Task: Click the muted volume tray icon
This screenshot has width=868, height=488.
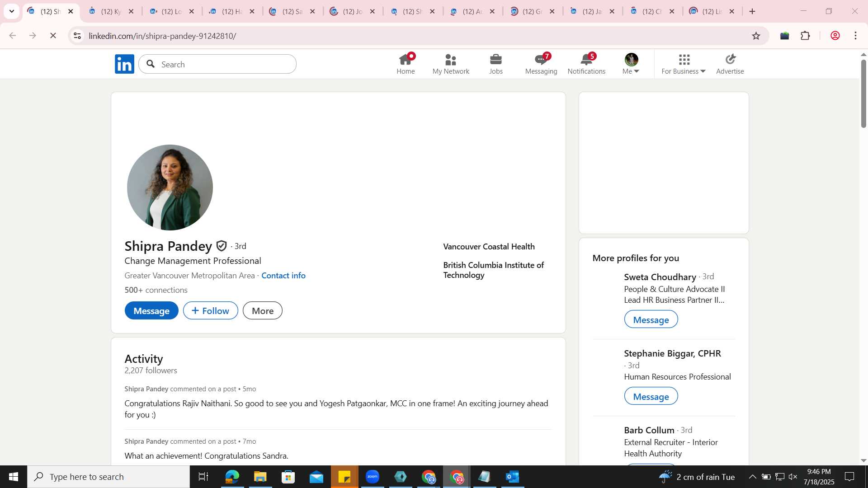Action: click(x=793, y=477)
